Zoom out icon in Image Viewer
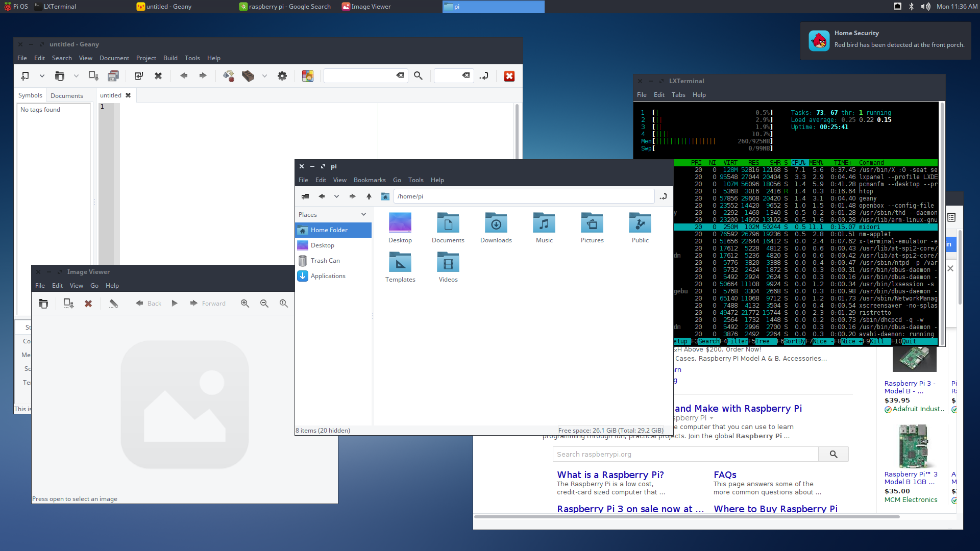The width and height of the screenshot is (980, 551). [x=264, y=304]
